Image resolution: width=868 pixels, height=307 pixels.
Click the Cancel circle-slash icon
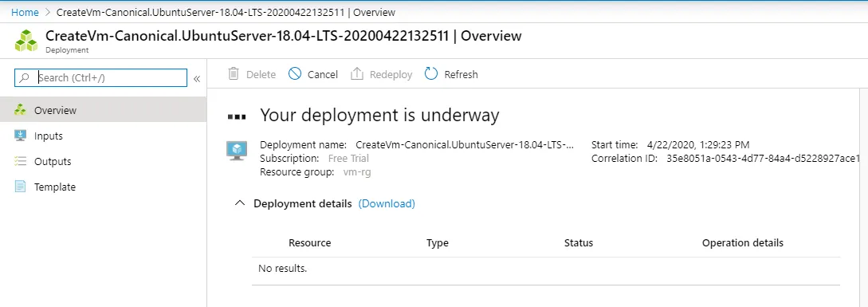click(295, 73)
